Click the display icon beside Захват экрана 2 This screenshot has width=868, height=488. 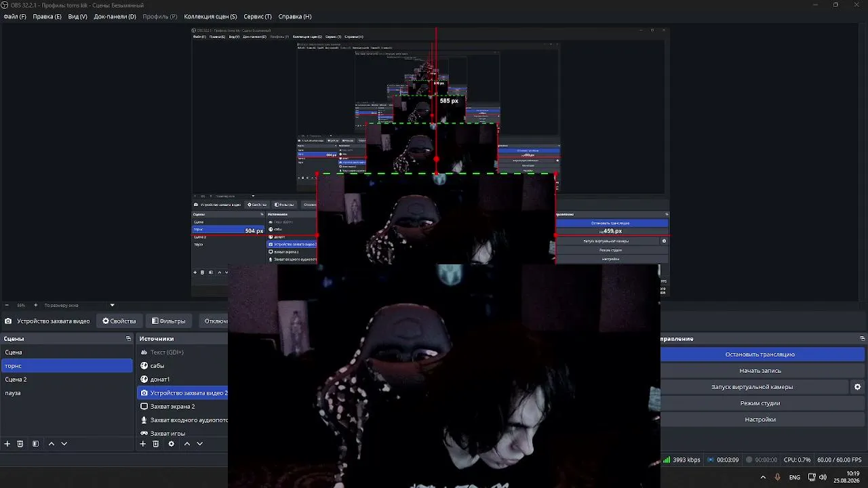click(144, 407)
